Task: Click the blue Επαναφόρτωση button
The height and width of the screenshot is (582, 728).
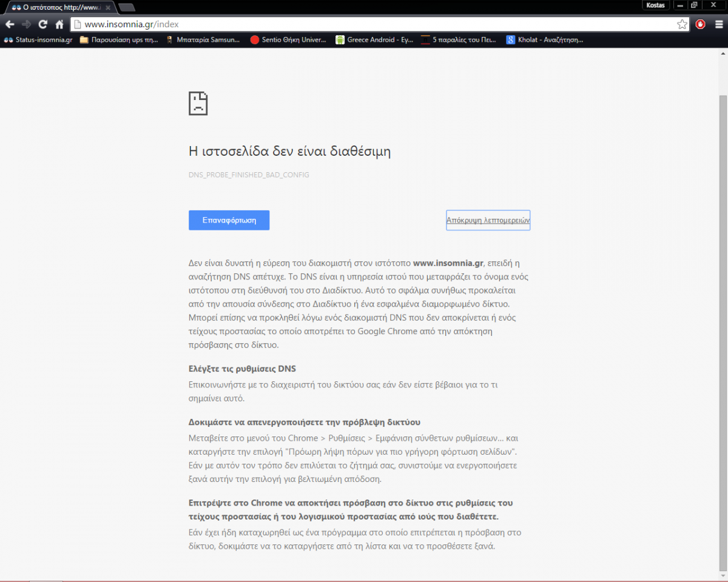Action: 229,220
